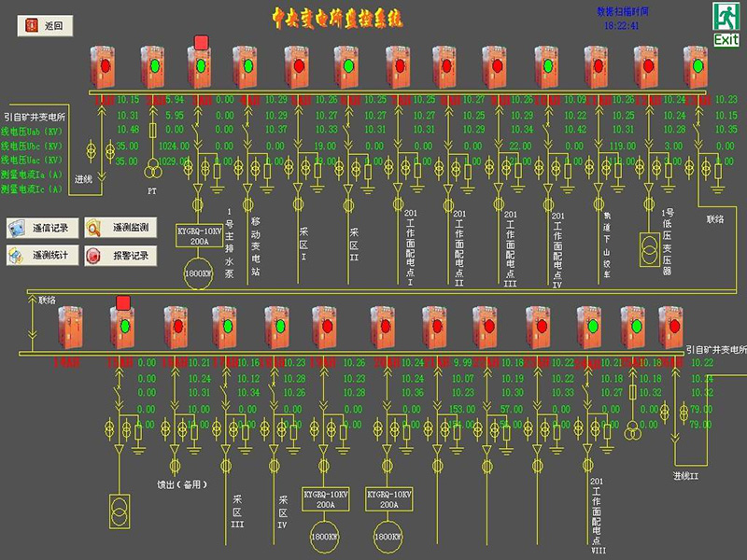Screen dimensions: 747x560
Task: Select the 10AH switchgear cabinet
Action: point(546,66)
